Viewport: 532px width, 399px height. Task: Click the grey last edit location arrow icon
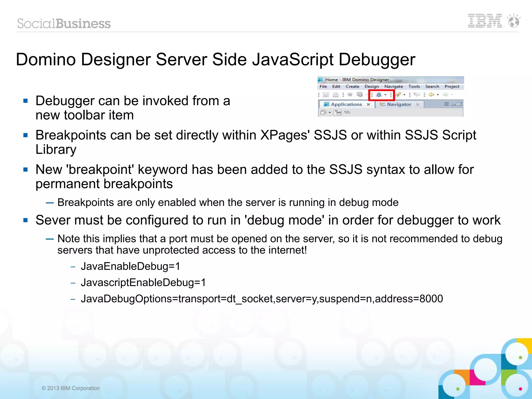417,94
